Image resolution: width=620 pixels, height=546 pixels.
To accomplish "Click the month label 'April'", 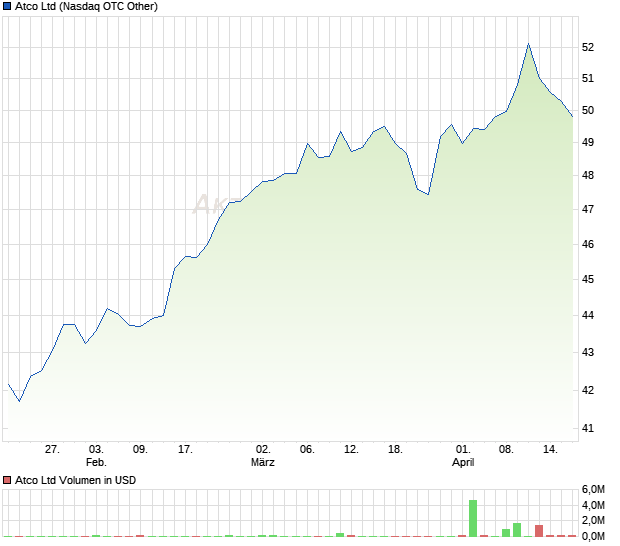I will tap(463, 462).
